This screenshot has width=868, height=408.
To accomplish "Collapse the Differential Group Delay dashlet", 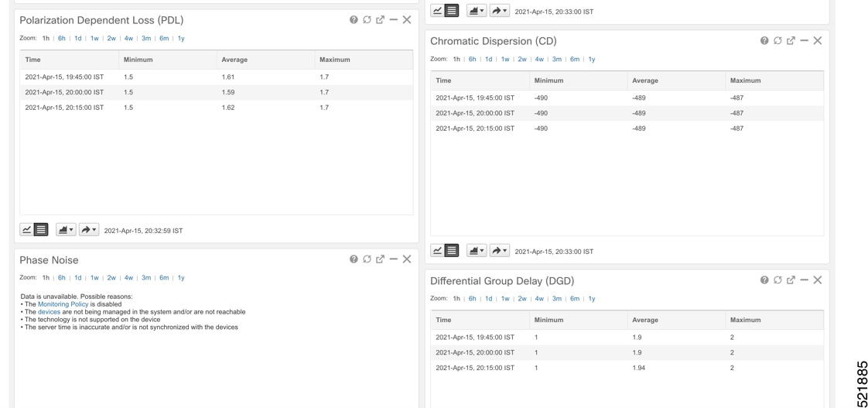I will click(805, 280).
